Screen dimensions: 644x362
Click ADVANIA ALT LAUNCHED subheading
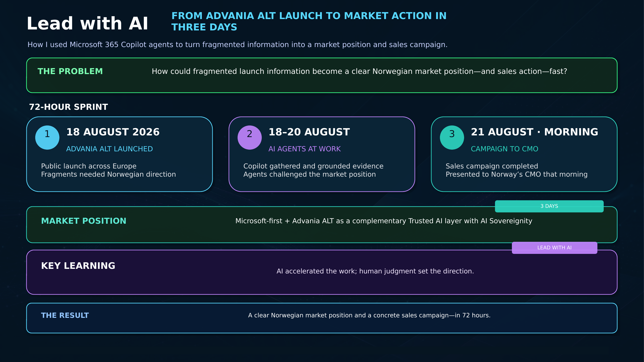click(109, 149)
